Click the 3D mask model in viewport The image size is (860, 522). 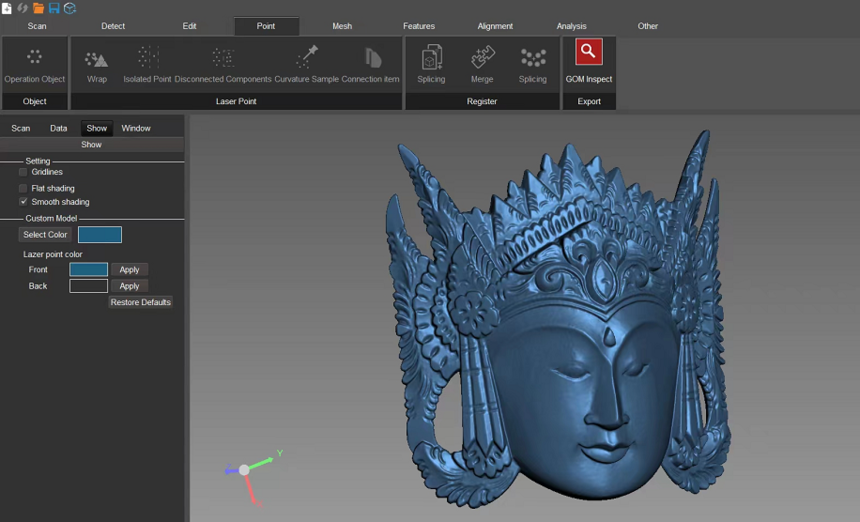click(558, 320)
